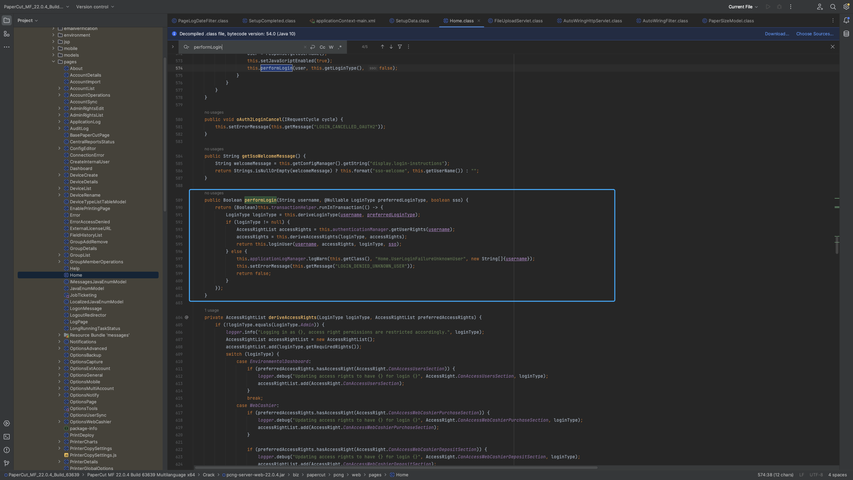Open the PaperCut_MF project name dropdown
Screen dimensions: 853x480
[x=36, y=7]
